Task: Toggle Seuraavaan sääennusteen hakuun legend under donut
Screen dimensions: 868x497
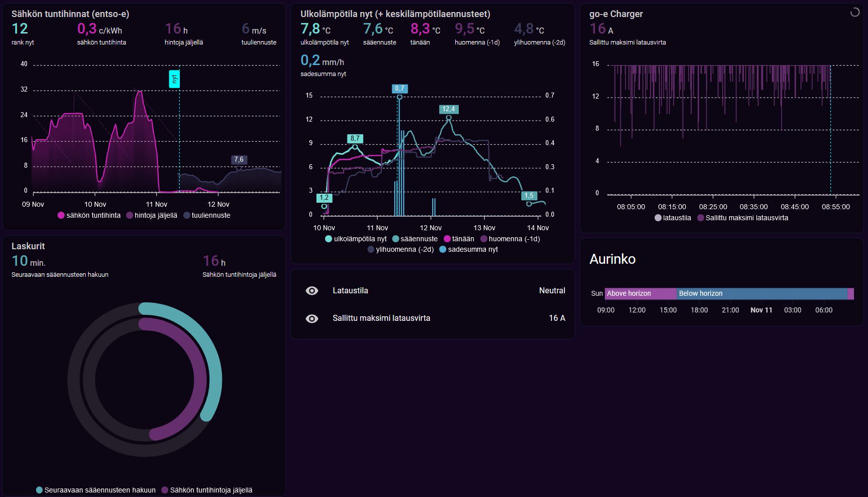Action: click(x=96, y=490)
